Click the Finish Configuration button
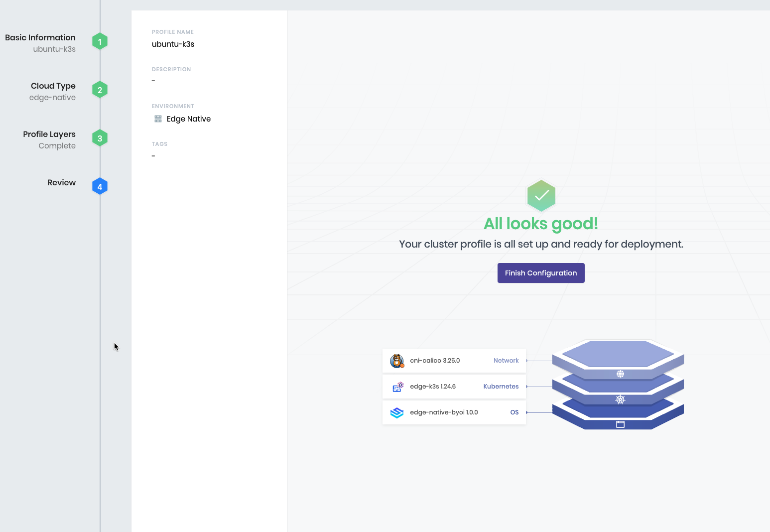The image size is (770, 532). (540, 273)
